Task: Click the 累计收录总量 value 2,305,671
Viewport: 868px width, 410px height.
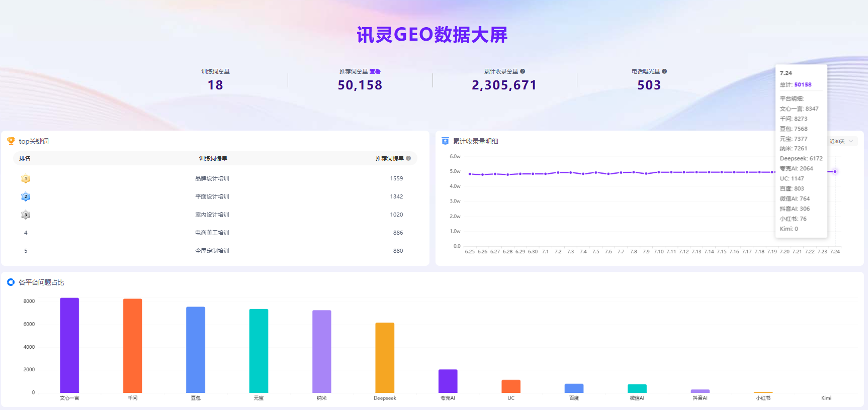Action: [x=504, y=85]
